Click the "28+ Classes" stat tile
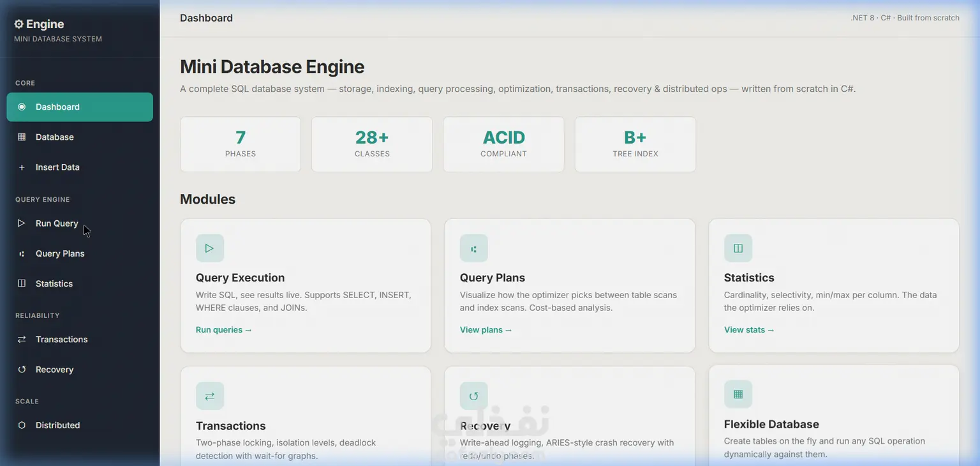This screenshot has width=980, height=466. coord(372,144)
